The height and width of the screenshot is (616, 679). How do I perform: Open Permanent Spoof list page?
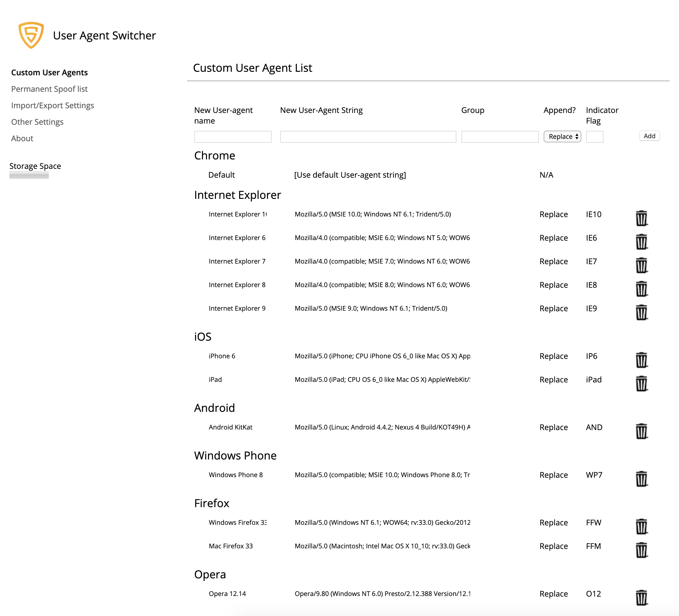(49, 89)
